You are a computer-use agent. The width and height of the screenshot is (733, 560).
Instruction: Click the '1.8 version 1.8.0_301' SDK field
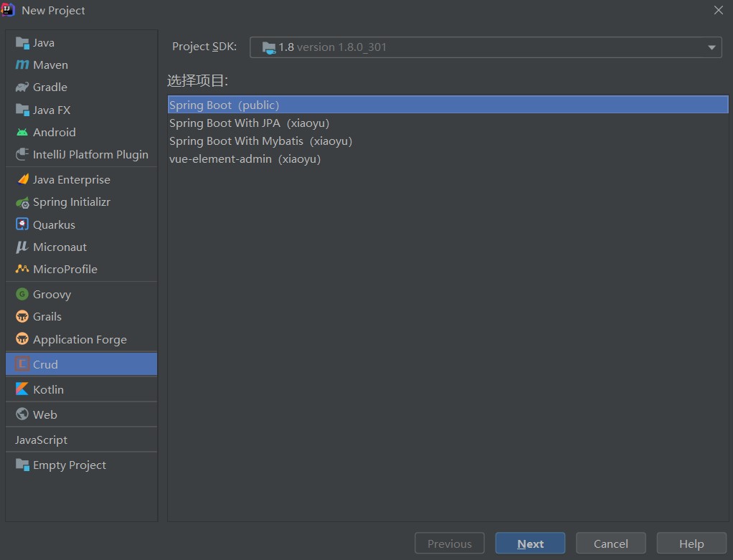[486, 47]
